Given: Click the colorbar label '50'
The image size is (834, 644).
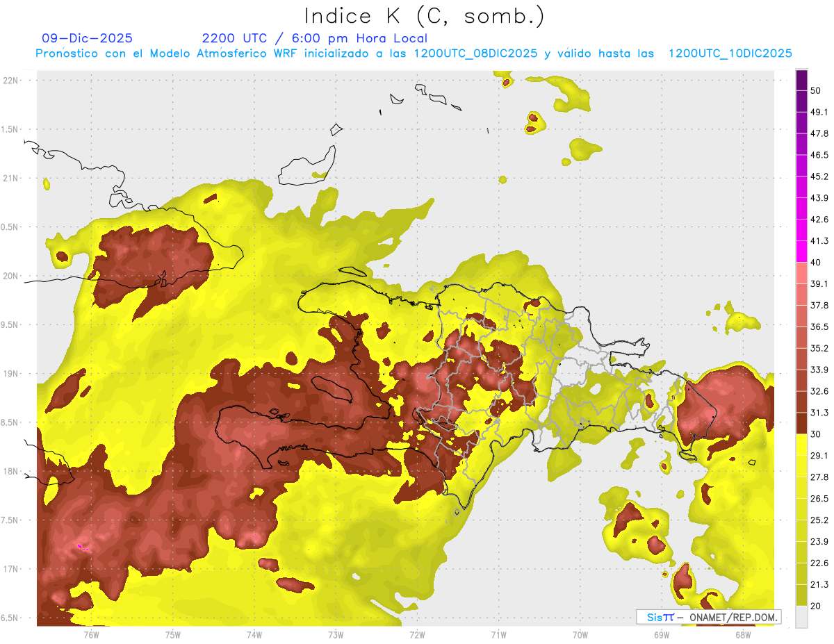Looking at the screenshot, I should point(816,91).
